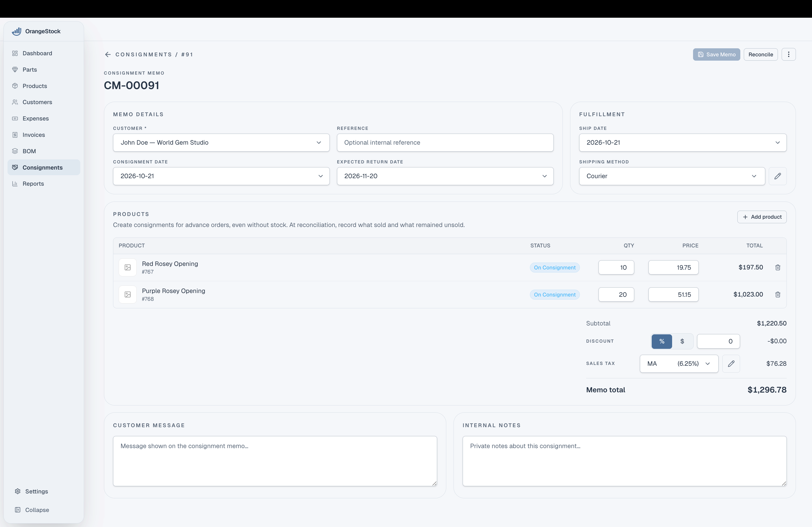This screenshot has width=812, height=527.
Task: Click the price field for Purple Rosey Opening
Action: coord(673,295)
